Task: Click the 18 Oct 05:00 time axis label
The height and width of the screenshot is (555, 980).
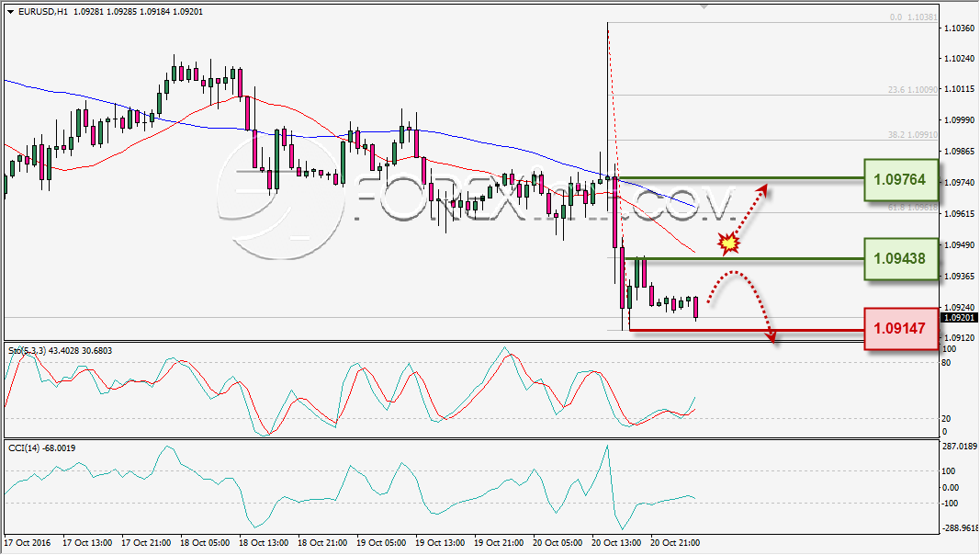Action: [x=205, y=542]
